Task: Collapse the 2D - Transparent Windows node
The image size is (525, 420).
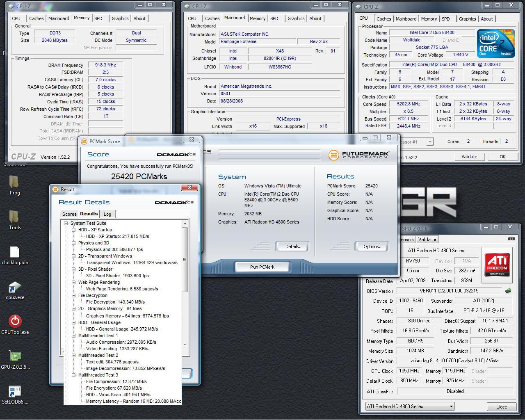Action: point(74,256)
